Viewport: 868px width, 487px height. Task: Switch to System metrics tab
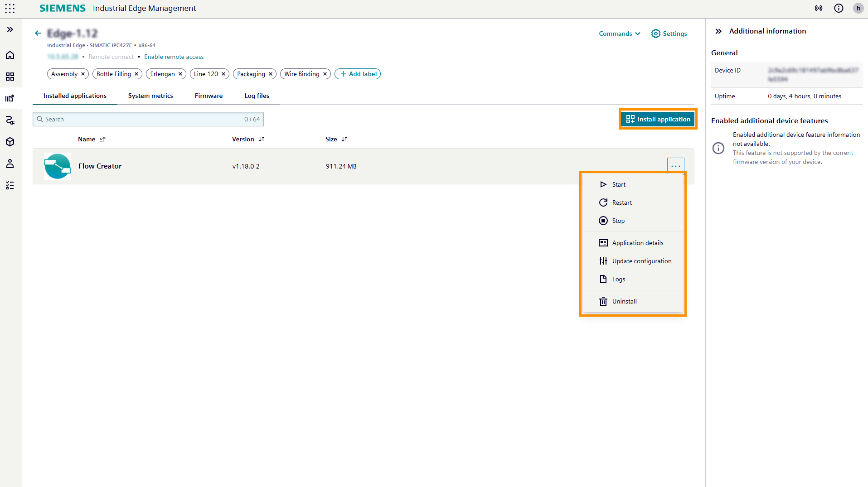point(150,96)
